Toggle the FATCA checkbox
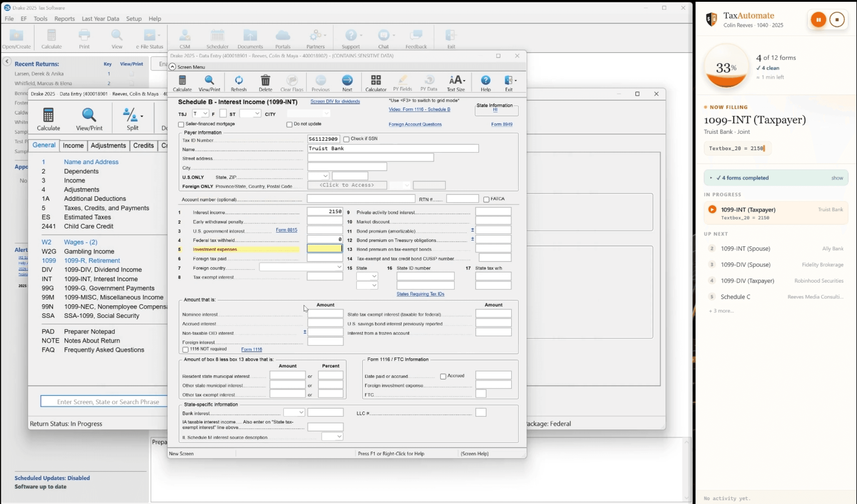Image resolution: width=857 pixels, height=504 pixels. click(x=486, y=199)
